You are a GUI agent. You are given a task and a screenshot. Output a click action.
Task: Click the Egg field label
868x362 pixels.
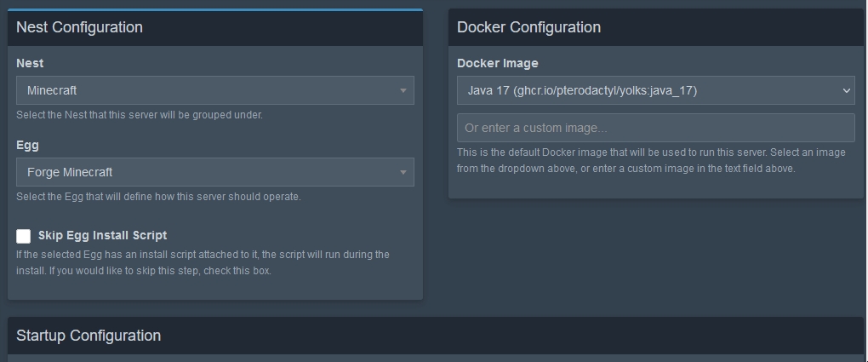[x=28, y=145]
